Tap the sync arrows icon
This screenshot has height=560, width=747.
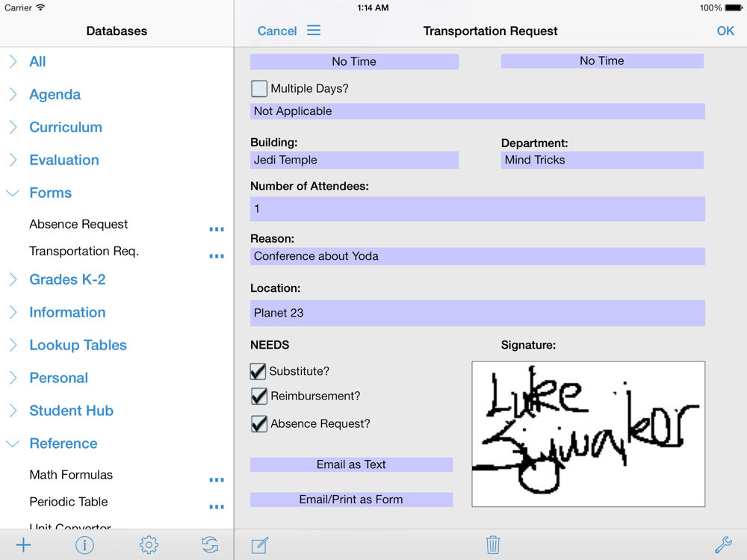coord(210,544)
